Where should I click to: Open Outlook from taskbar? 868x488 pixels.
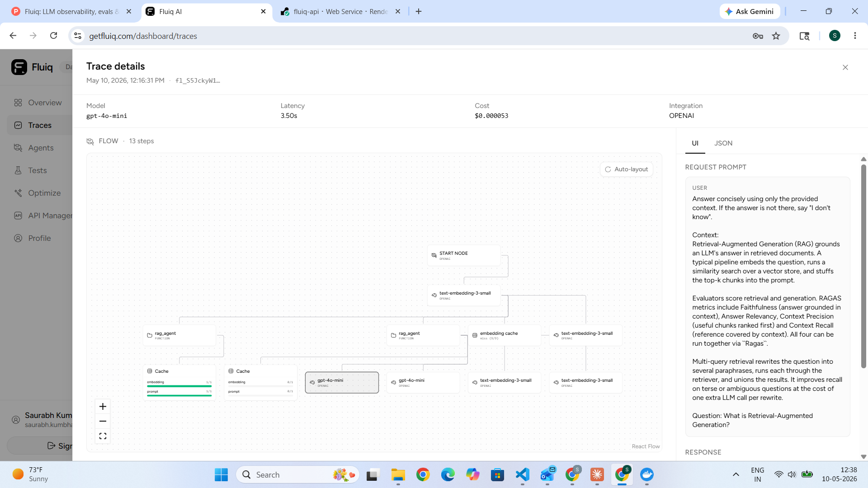[547, 474]
